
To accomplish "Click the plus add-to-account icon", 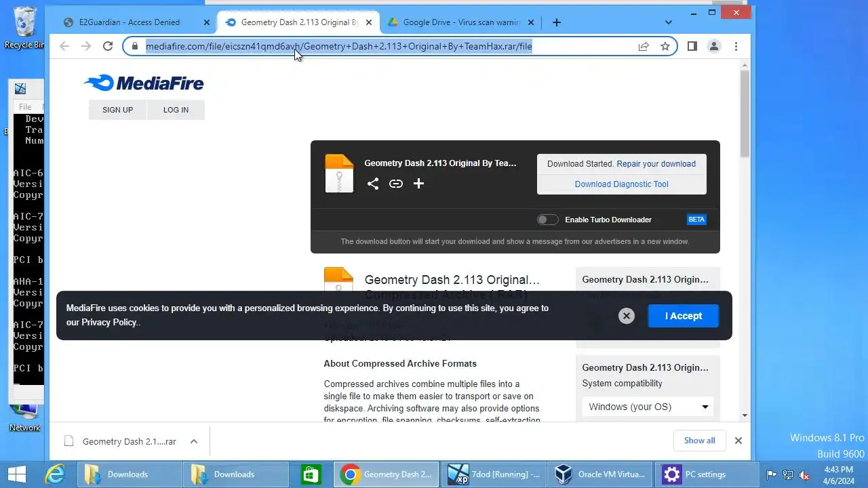I will tap(418, 184).
